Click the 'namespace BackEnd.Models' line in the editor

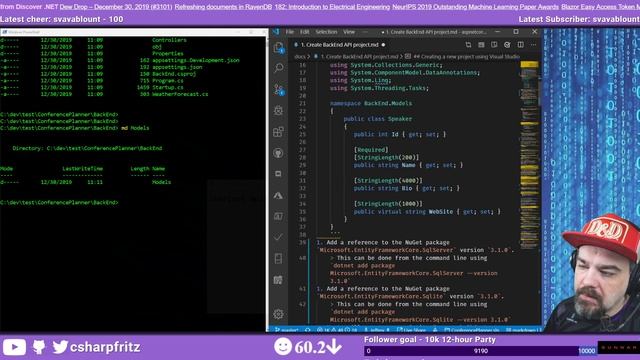point(371,103)
